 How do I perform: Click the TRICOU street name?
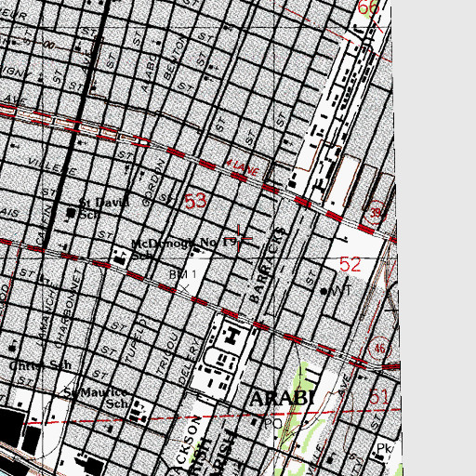coord(167,354)
